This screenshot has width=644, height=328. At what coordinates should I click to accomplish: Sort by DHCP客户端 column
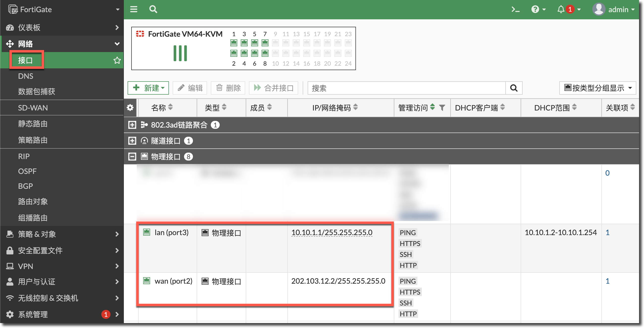(503, 107)
